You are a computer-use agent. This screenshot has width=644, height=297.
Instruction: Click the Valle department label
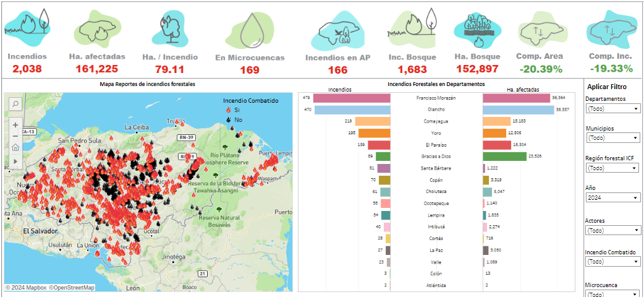[x=436, y=262]
